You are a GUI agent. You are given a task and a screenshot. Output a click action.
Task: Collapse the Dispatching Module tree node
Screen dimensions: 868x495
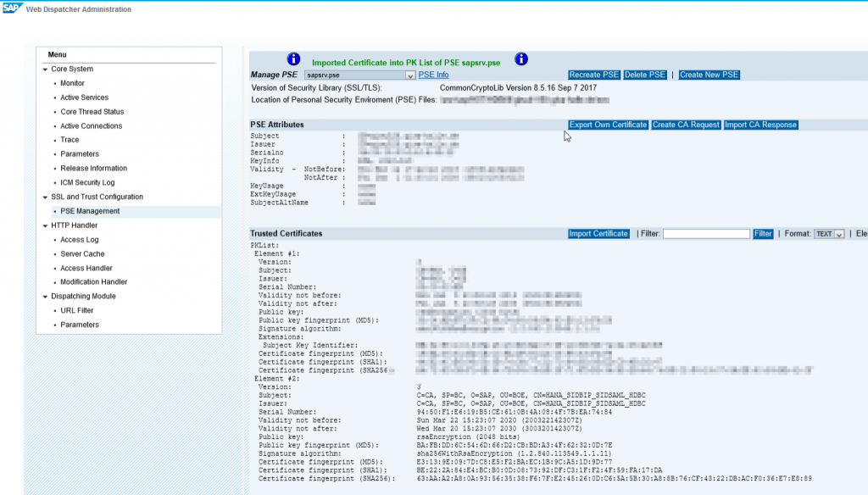tap(46, 297)
